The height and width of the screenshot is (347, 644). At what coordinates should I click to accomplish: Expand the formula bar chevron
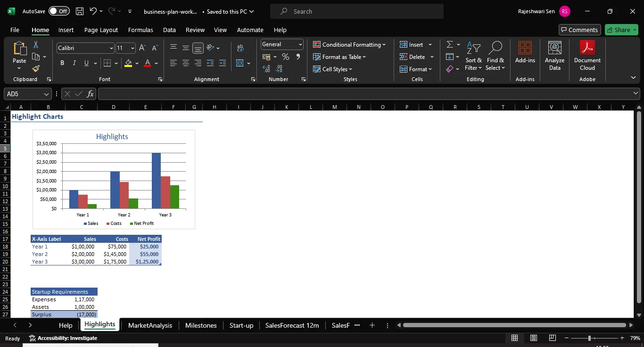coord(636,93)
